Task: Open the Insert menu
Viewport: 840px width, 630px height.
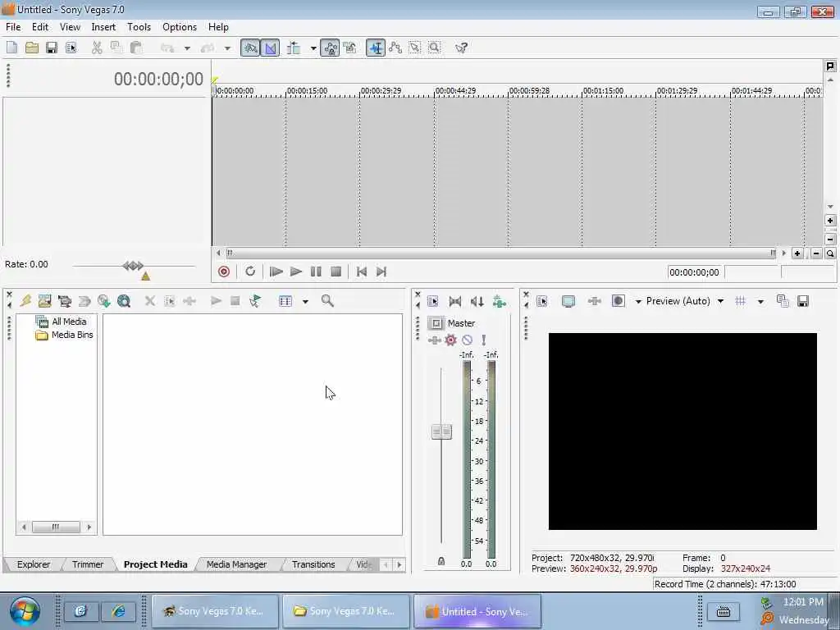Action: tap(103, 27)
